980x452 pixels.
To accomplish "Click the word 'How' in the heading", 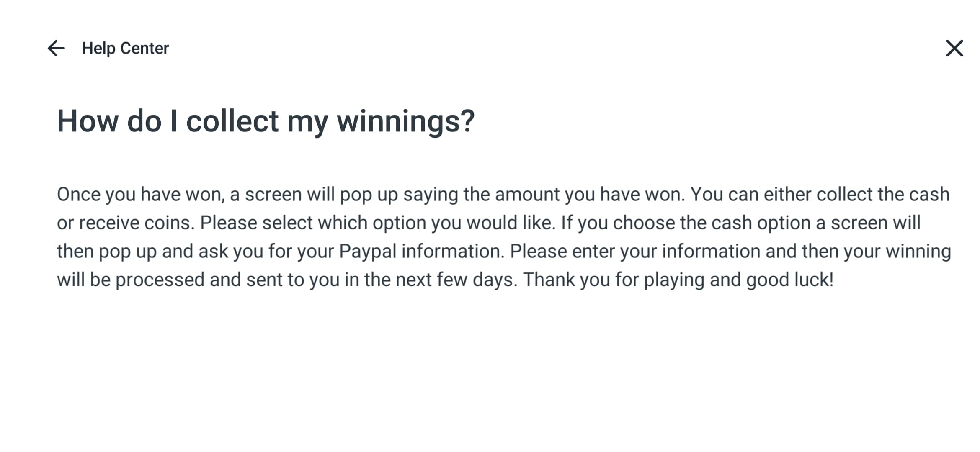I will pos(88,121).
